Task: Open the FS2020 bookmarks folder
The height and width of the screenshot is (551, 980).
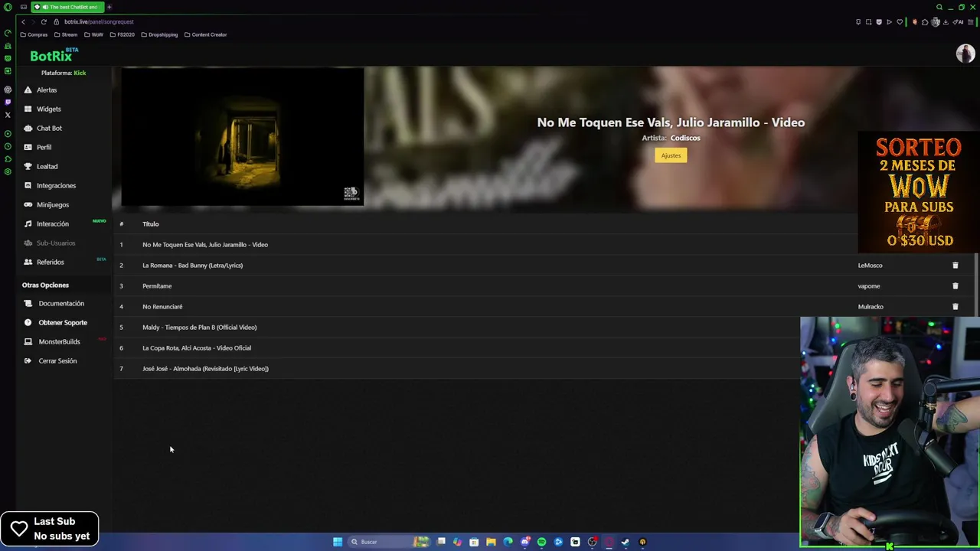Action: (x=122, y=34)
